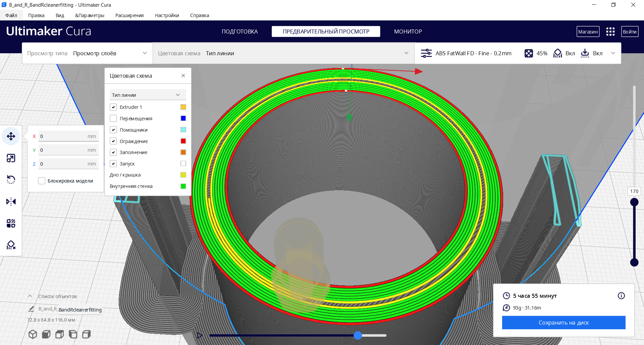Open the Вид menu
Viewport: 644px width, 345px height.
pos(60,15)
